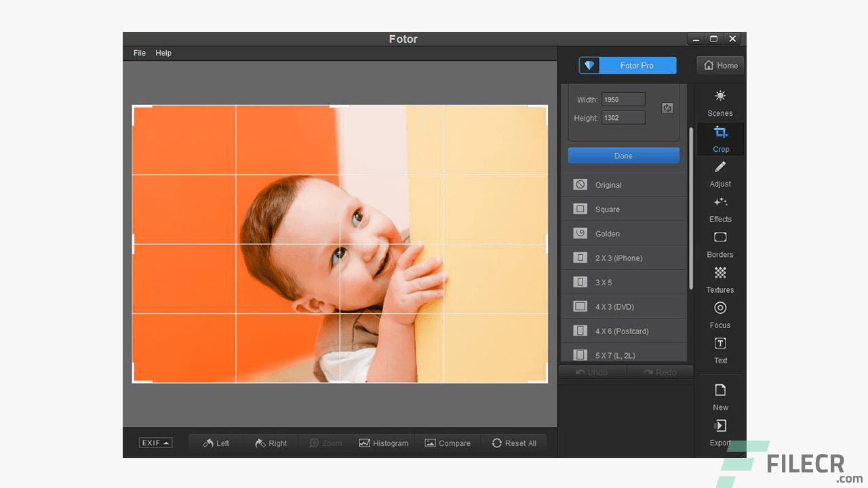Create a new image with New
868x488 pixels.
click(720, 397)
